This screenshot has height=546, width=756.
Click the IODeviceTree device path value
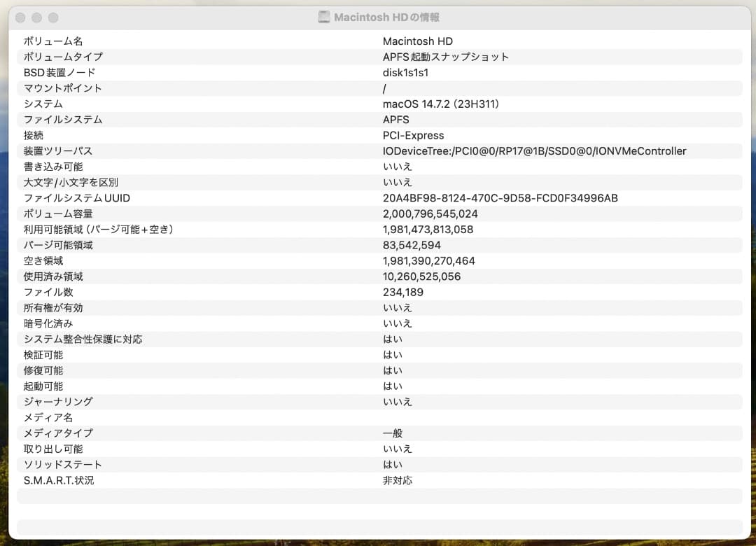(533, 150)
